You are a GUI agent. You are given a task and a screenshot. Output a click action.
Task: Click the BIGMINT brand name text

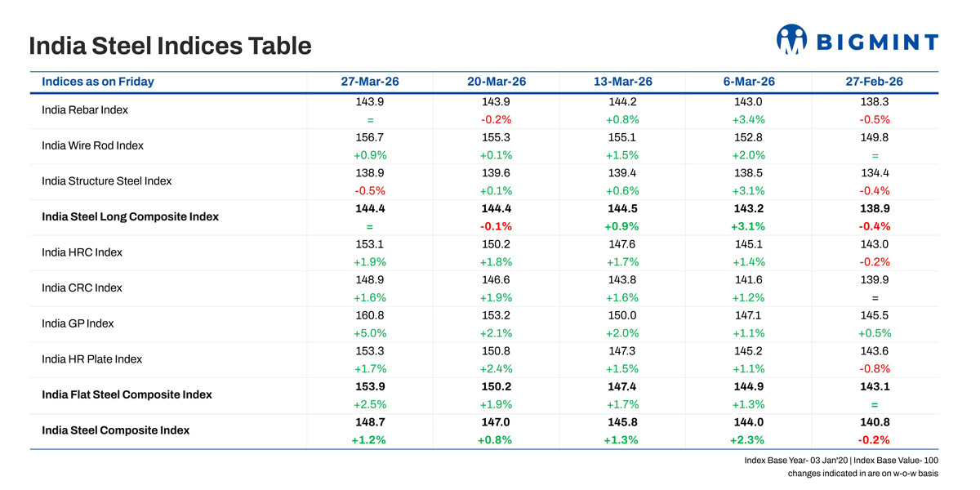click(x=877, y=42)
